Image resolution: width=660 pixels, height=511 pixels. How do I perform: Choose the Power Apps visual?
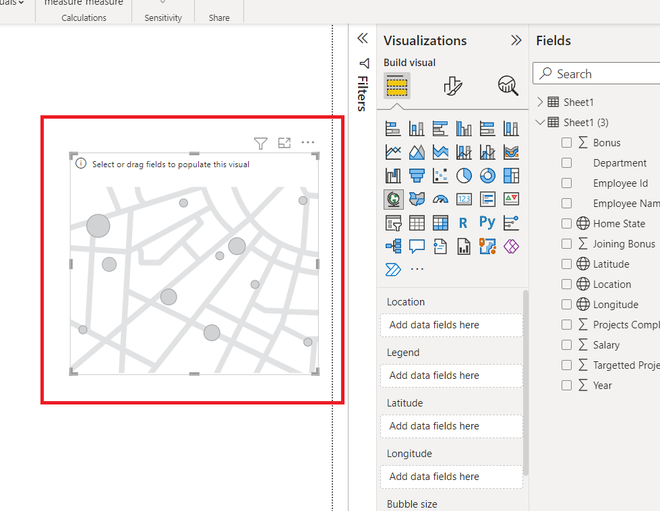pos(511,246)
